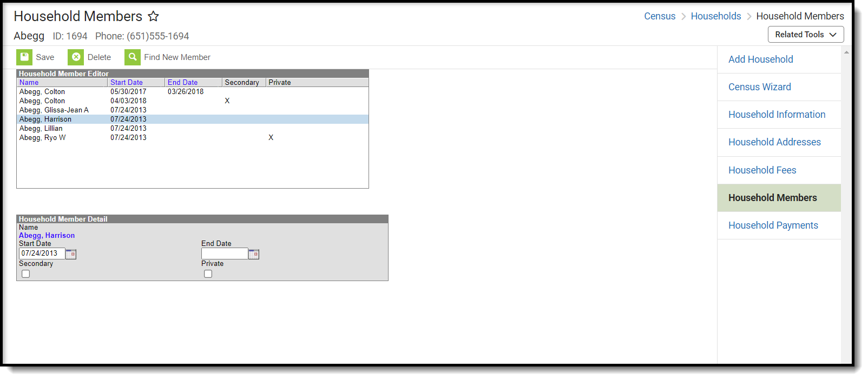Click the Delete icon in toolbar
Image resolution: width=868 pixels, height=380 pixels.
click(x=76, y=57)
